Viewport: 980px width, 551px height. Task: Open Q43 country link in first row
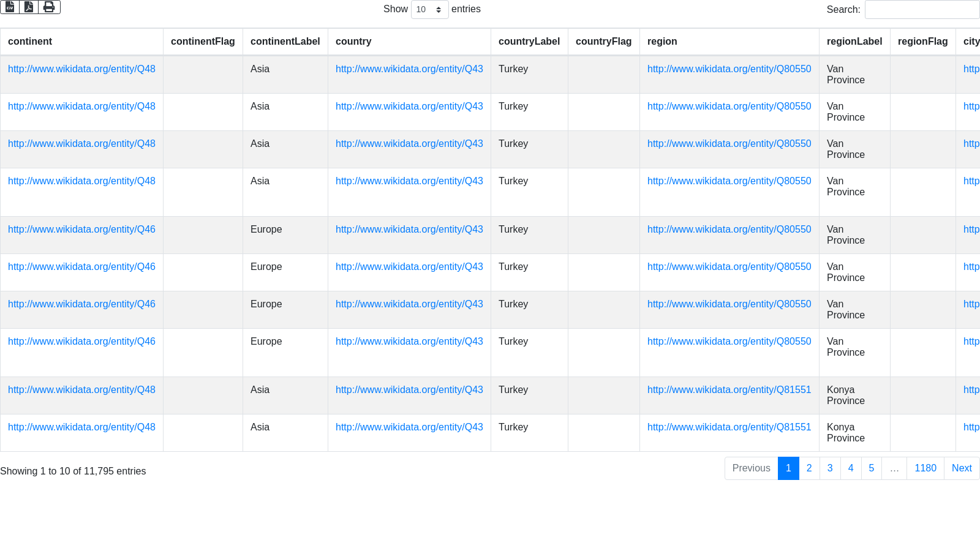pos(409,69)
